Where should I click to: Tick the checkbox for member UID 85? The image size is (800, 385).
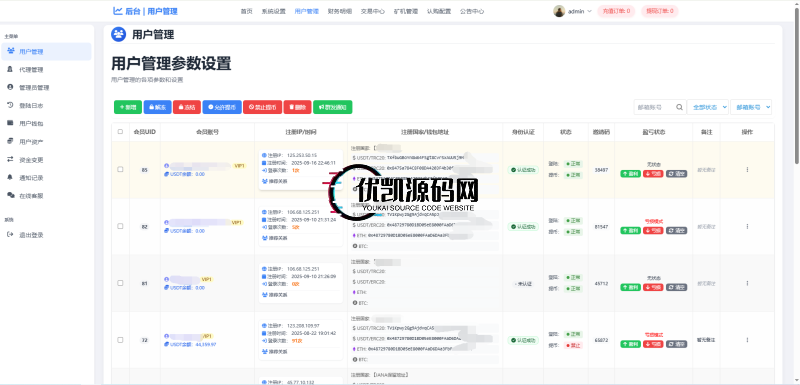point(120,169)
